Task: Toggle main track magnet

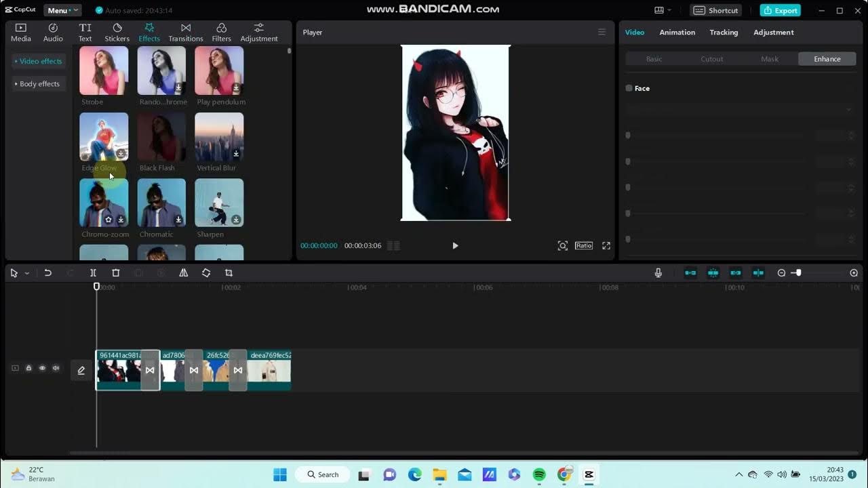Action: (690, 272)
